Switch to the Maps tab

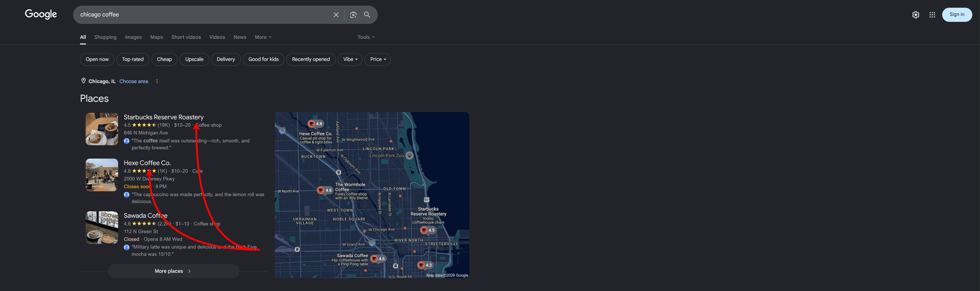coord(156,37)
